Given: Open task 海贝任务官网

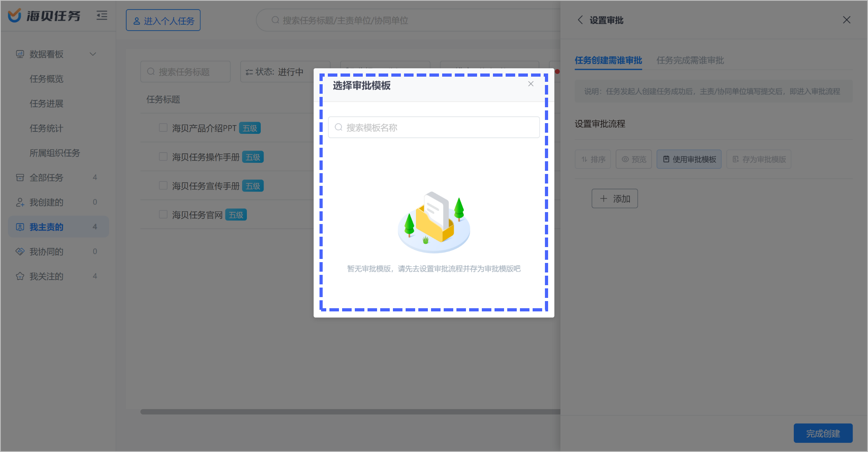Looking at the screenshot, I should coord(197,215).
